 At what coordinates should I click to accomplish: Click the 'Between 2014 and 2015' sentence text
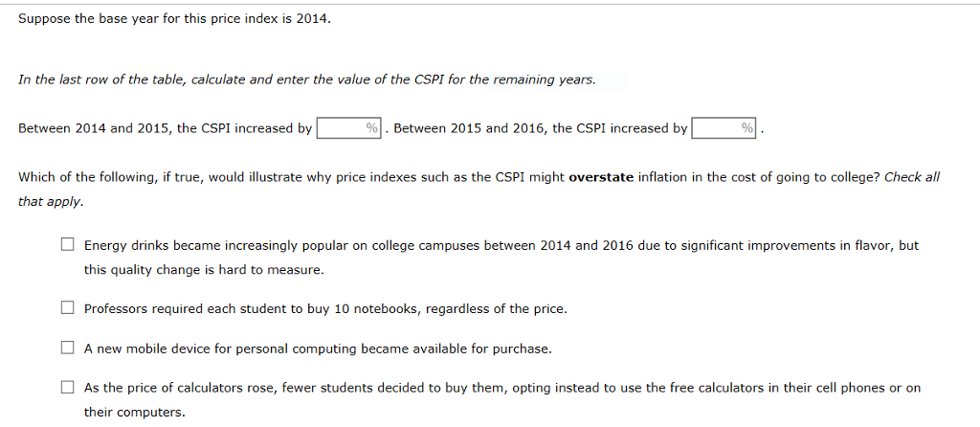(165, 128)
